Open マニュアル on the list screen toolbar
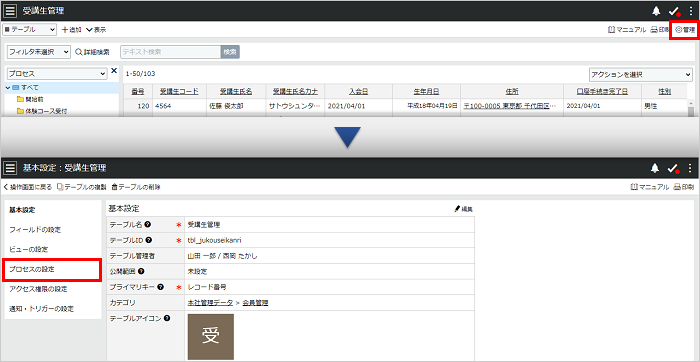700x362 pixels. coord(627,30)
